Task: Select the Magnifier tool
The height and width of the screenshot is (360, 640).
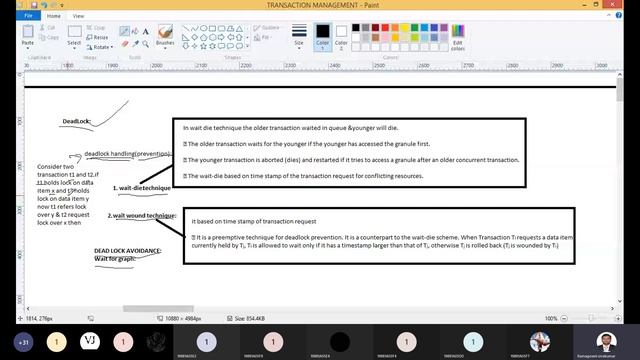Action: click(146, 44)
